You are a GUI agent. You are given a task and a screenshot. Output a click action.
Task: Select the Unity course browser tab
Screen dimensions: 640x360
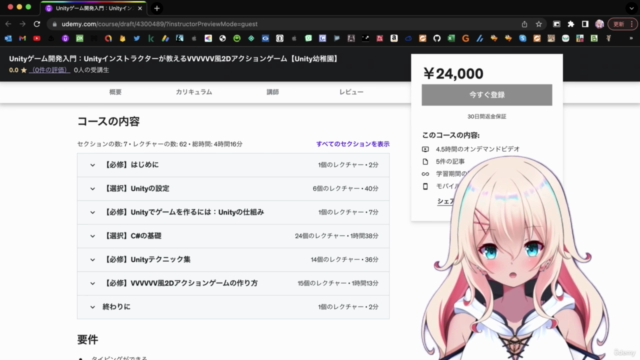pos(94,8)
